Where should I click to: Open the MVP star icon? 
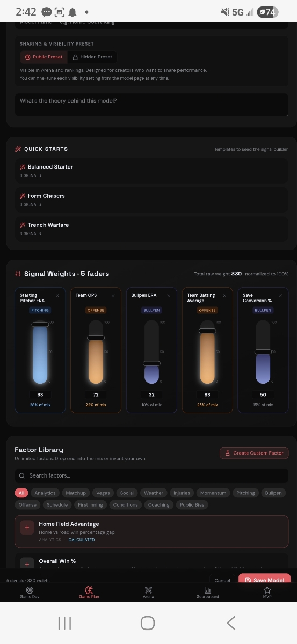pyautogui.click(x=267, y=589)
